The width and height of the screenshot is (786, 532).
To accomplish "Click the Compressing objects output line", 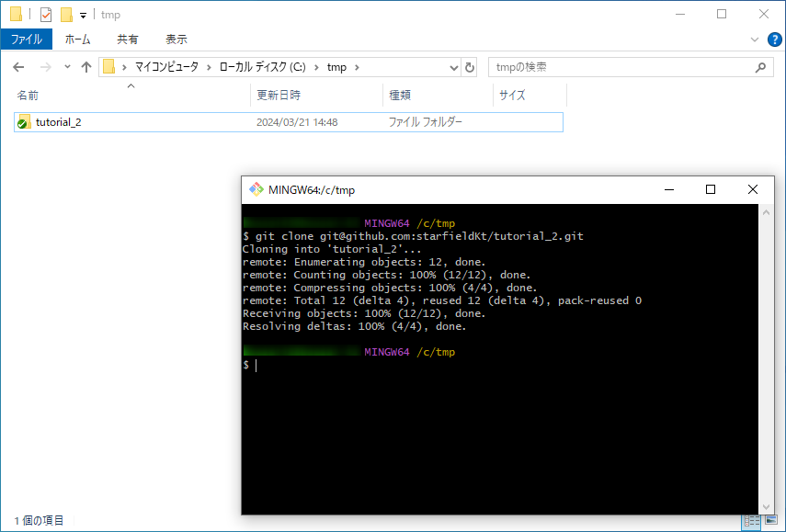I will pyautogui.click(x=390, y=288).
